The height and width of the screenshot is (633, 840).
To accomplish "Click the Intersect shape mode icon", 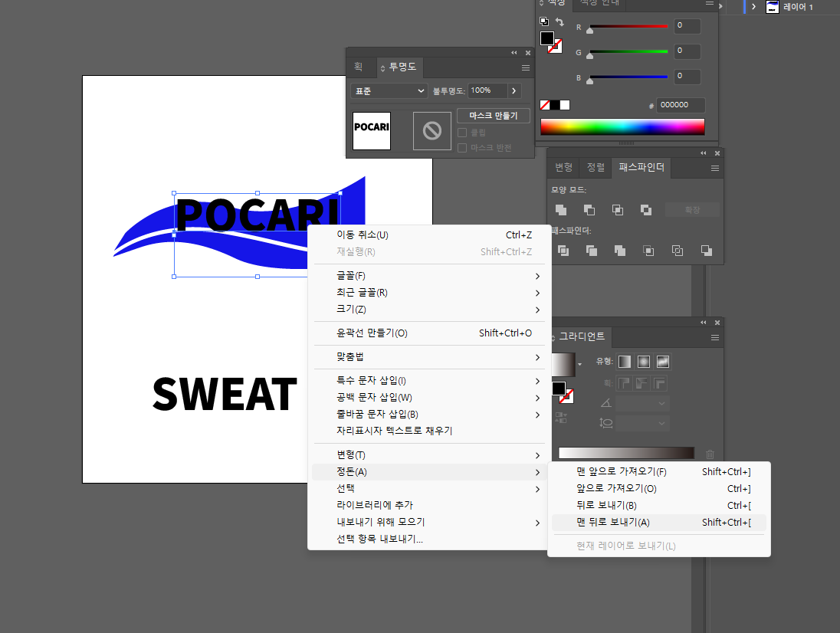I will [x=618, y=210].
